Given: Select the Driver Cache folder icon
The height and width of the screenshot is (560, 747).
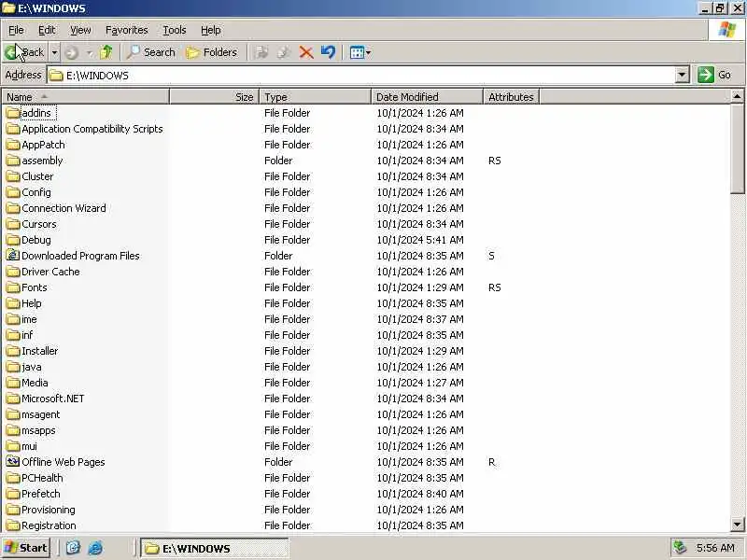Looking at the screenshot, I should (x=13, y=272).
